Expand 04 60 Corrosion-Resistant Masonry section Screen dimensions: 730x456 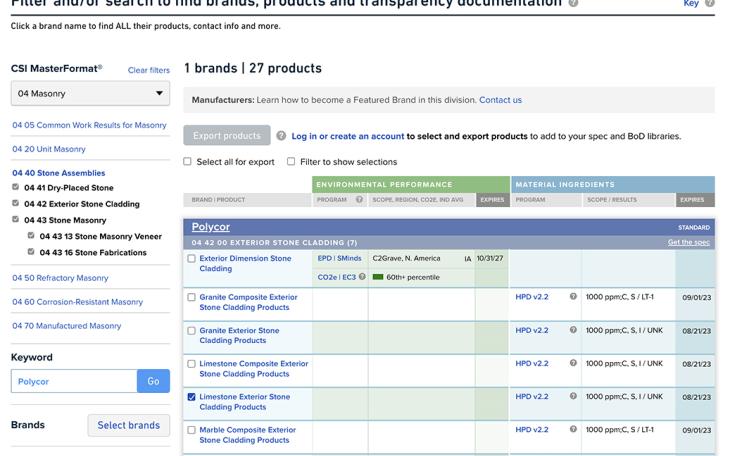(77, 302)
